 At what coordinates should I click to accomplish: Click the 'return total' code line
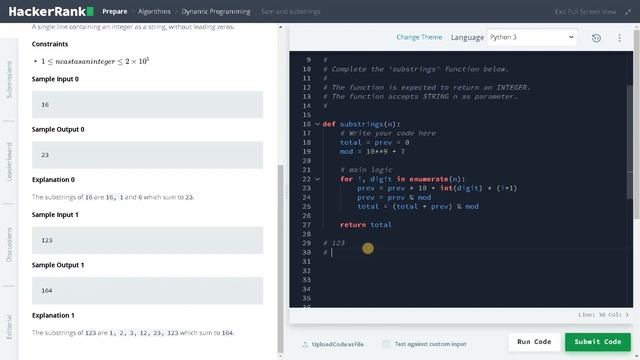tap(366, 224)
